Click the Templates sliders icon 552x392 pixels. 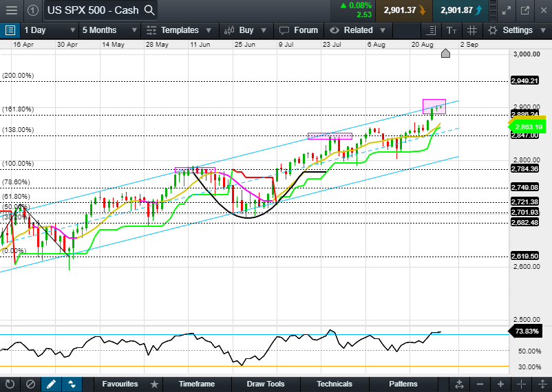[151, 30]
